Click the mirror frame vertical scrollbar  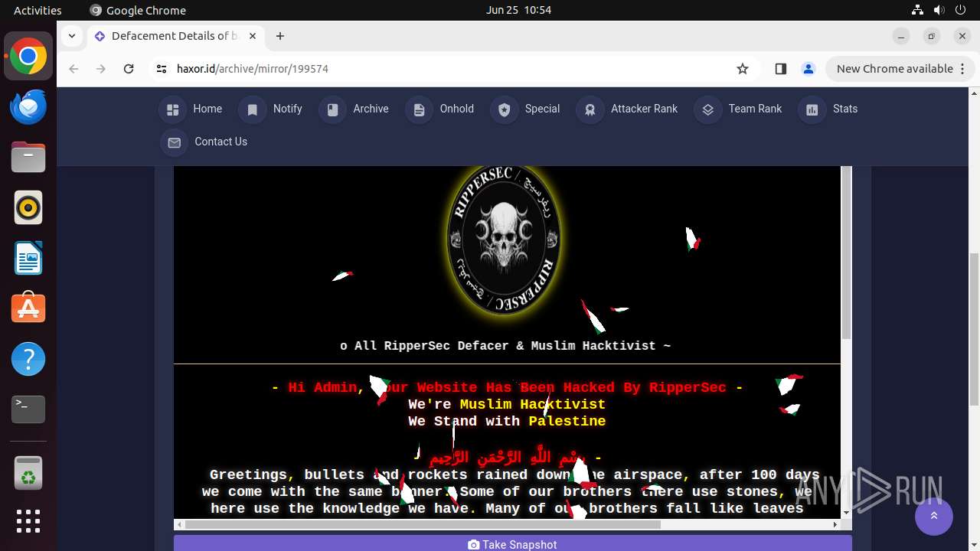[x=846, y=253]
